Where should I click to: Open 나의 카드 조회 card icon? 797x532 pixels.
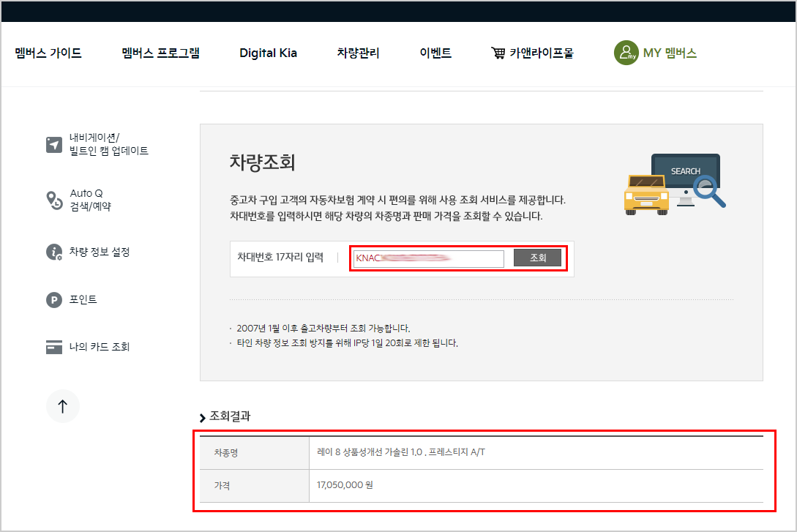[53, 347]
